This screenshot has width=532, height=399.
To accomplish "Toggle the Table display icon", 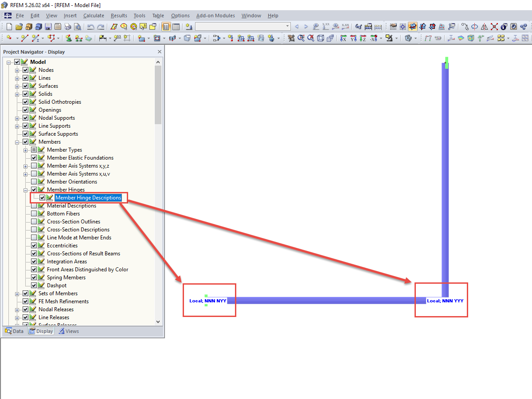I will tap(176, 27).
